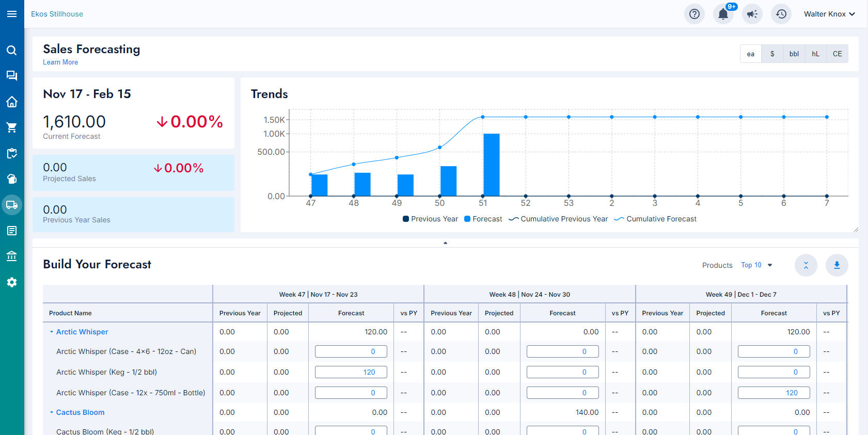Toggle Forecast series in chart legend
Viewport: 868px width, 435px height.
pyautogui.click(x=483, y=219)
